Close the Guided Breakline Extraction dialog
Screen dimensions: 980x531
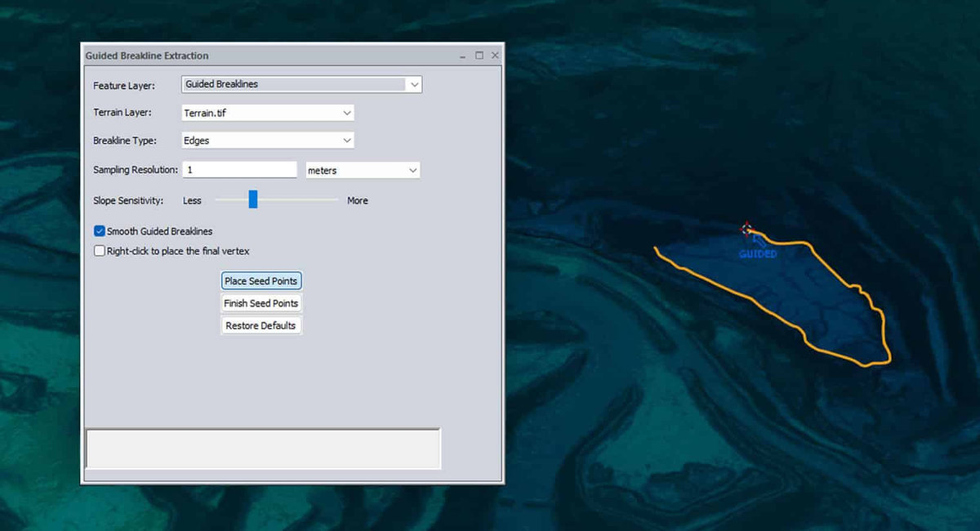(x=495, y=56)
